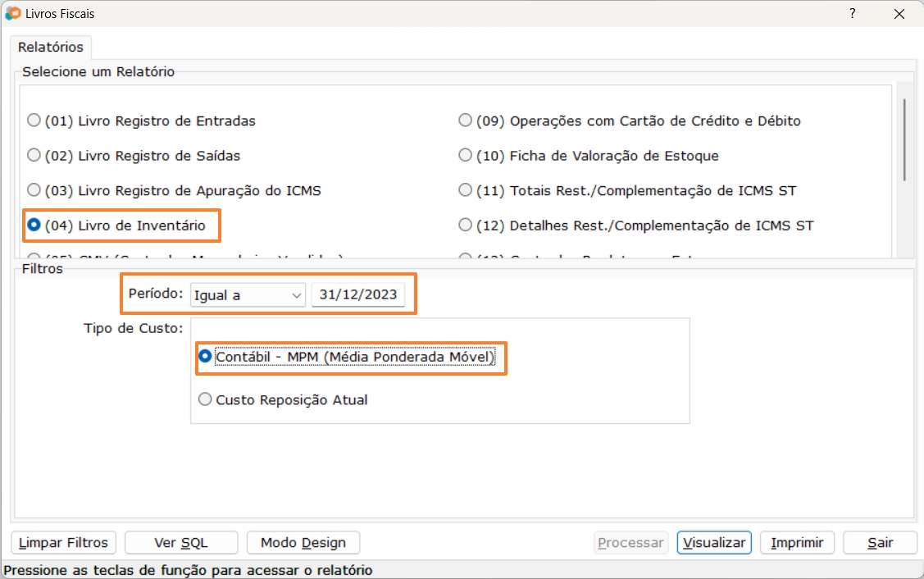Select Custo Reposição Atual cost type
This screenshot has height=579, width=924.
[205, 399]
